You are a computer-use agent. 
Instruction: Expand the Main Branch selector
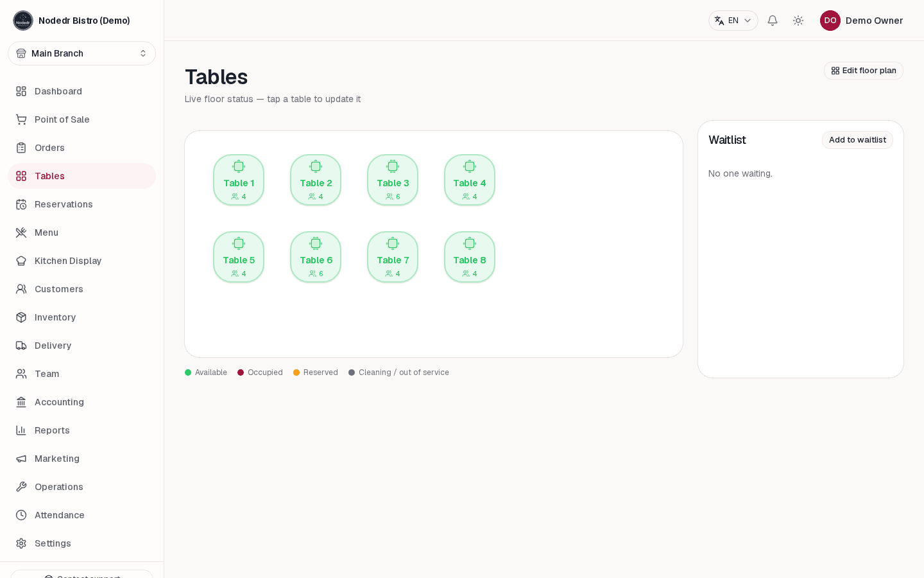81,53
